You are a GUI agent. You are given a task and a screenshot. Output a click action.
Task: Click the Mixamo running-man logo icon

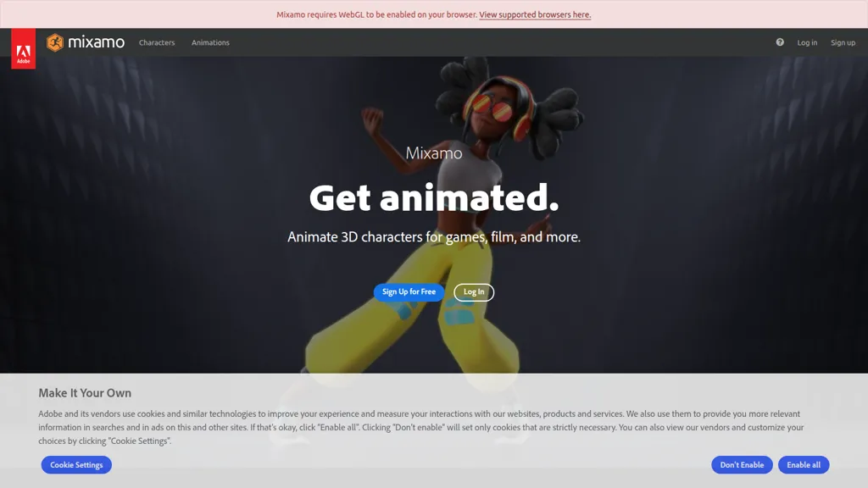click(x=55, y=42)
